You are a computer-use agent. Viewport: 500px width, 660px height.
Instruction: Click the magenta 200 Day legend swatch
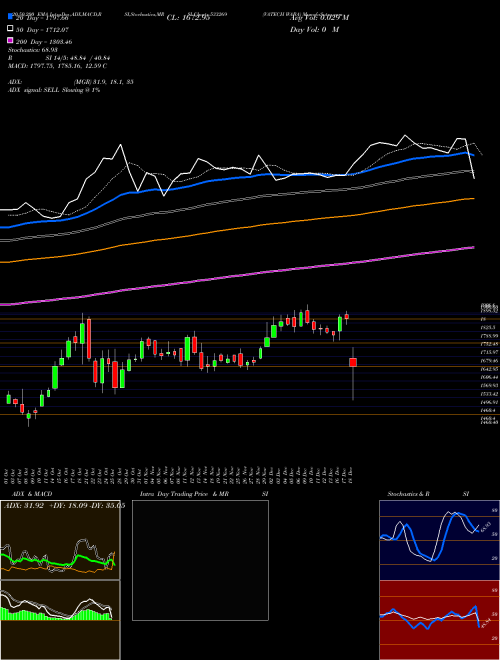coord(10,41)
